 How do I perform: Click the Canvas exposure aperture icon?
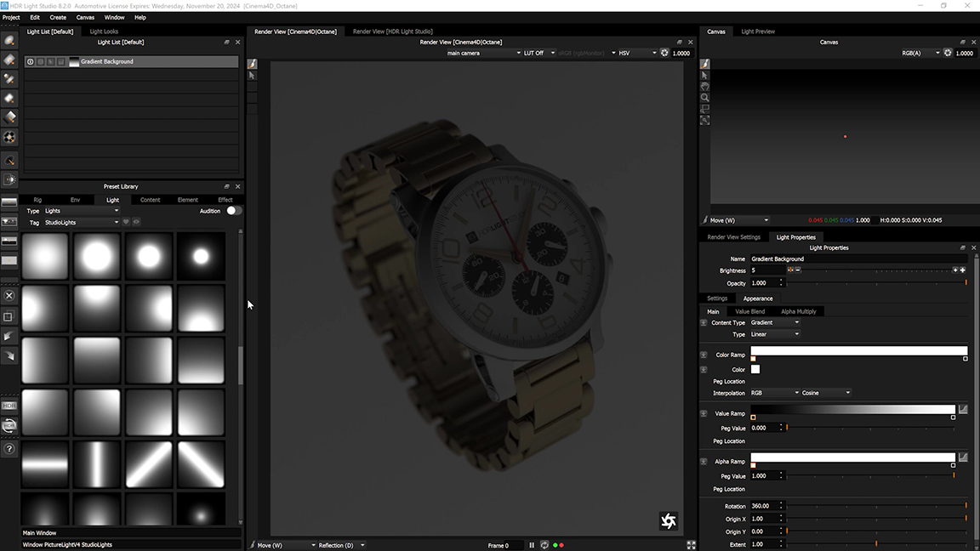949,53
